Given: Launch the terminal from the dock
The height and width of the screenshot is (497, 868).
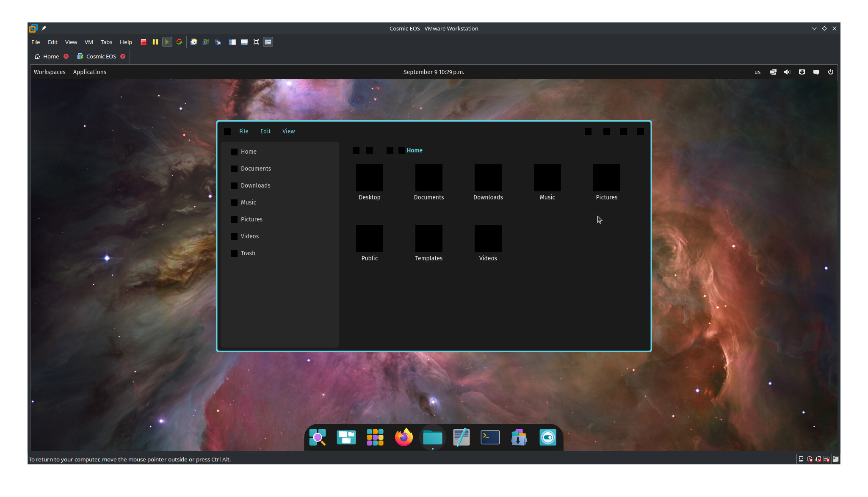Looking at the screenshot, I should click(490, 437).
